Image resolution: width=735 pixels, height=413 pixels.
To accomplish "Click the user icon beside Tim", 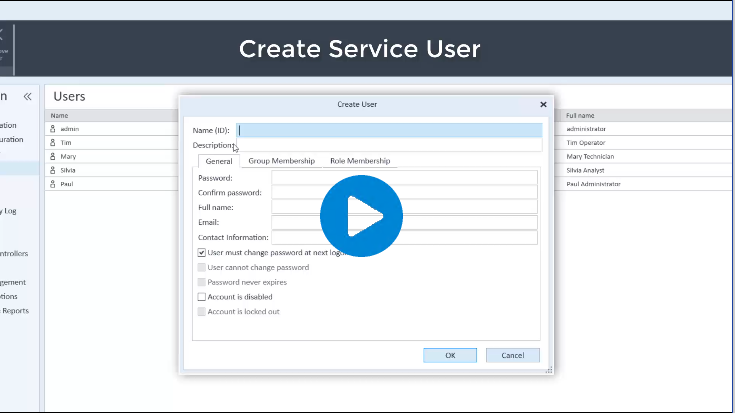I will [x=52, y=143].
